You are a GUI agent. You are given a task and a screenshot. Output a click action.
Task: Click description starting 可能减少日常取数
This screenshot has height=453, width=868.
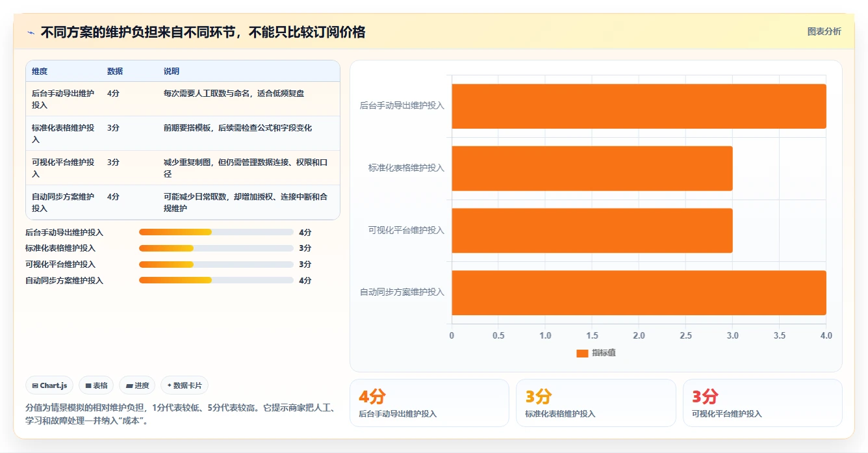[x=245, y=202]
